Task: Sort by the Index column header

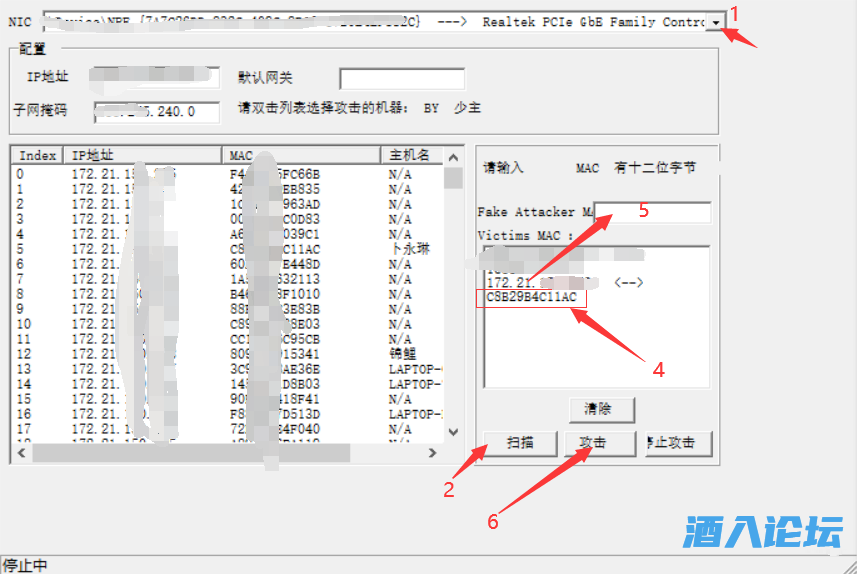Action: [x=37, y=155]
